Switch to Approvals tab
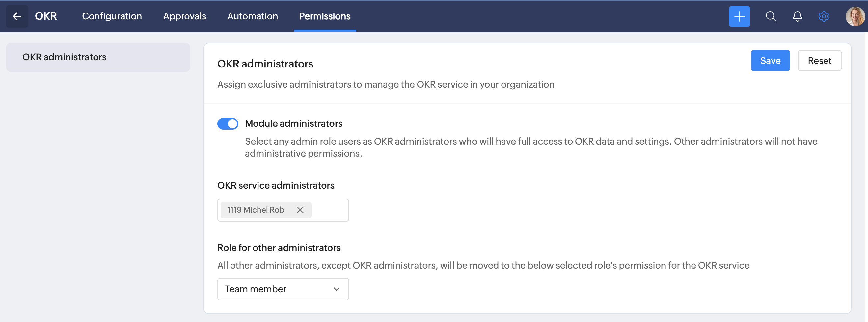The width and height of the screenshot is (868, 322). [184, 16]
